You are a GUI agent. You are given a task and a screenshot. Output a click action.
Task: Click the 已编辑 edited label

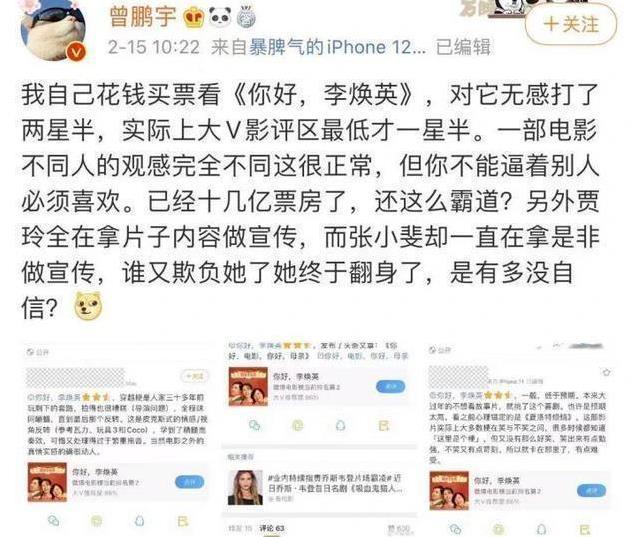pos(463,47)
